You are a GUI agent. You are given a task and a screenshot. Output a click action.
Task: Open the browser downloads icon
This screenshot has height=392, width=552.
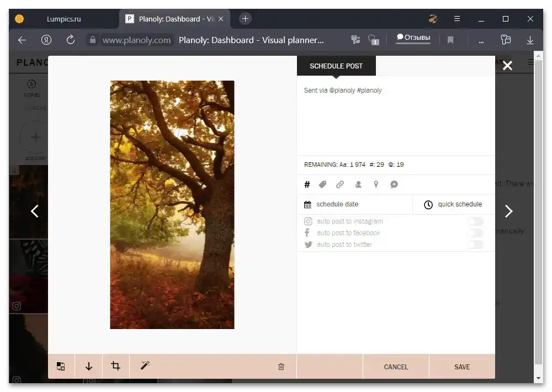(x=530, y=40)
